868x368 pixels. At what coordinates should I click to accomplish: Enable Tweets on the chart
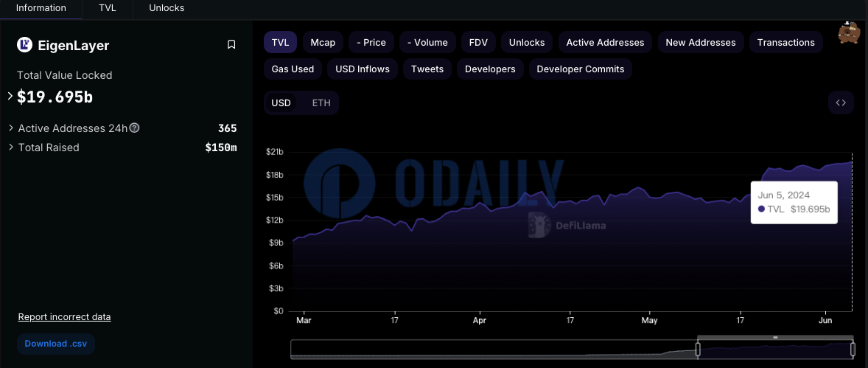tap(427, 69)
